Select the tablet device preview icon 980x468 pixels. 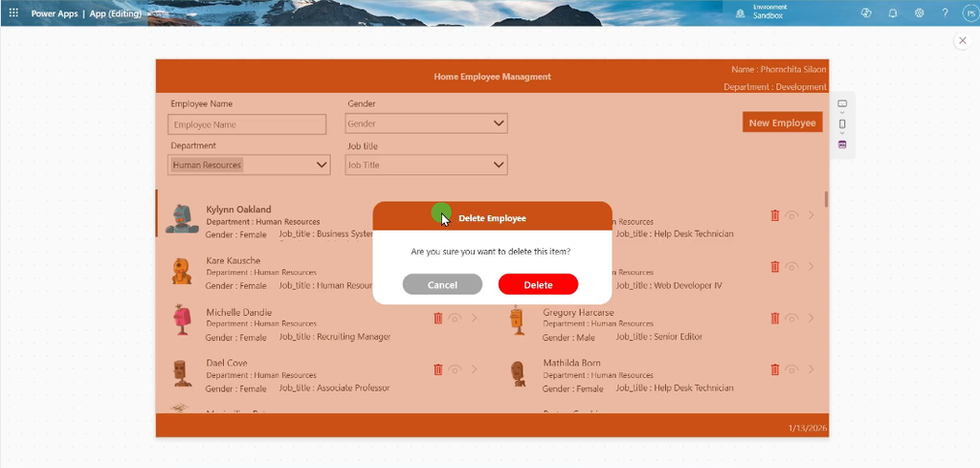(x=842, y=103)
